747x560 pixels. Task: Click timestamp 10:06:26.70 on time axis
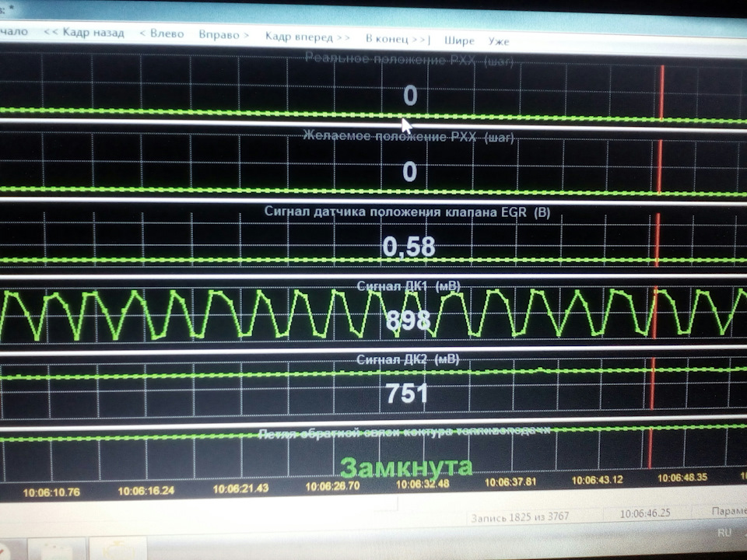click(x=333, y=486)
